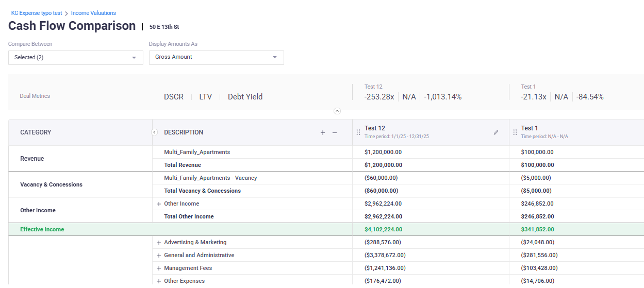The image size is (644, 288).
Task: Click the ($3,378,672.00) General and Administrative value
Action: [x=385, y=256]
